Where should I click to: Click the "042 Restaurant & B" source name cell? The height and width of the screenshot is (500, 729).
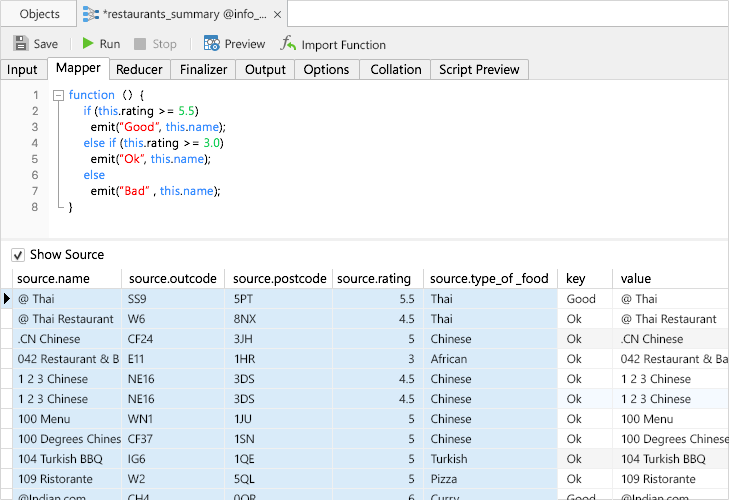tap(67, 359)
